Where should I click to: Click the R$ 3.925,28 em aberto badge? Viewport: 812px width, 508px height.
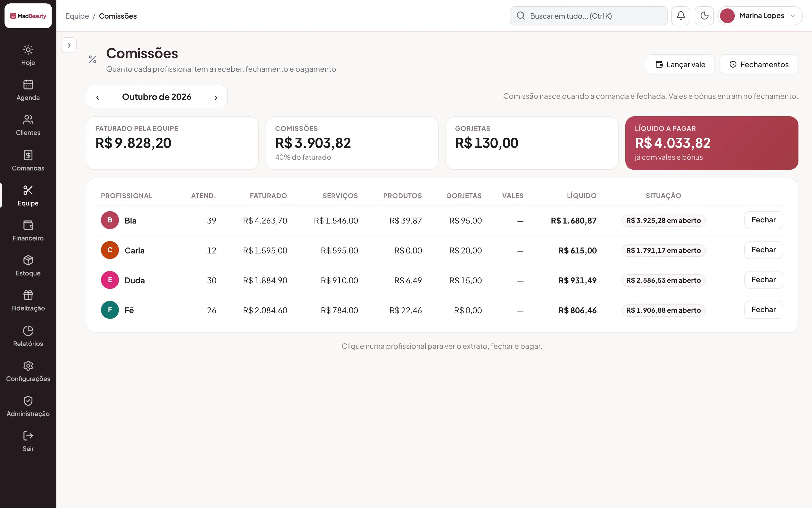coord(663,221)
